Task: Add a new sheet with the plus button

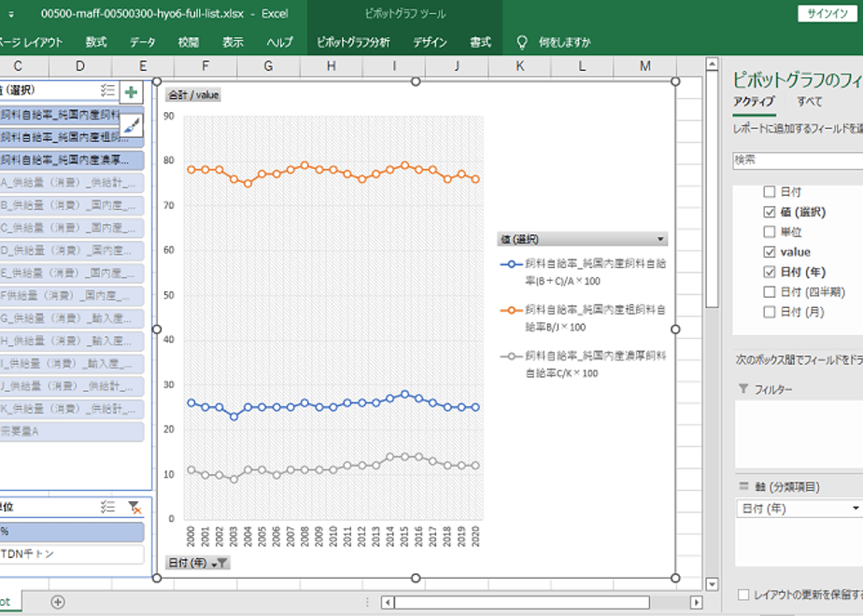Action: [58, 602]
